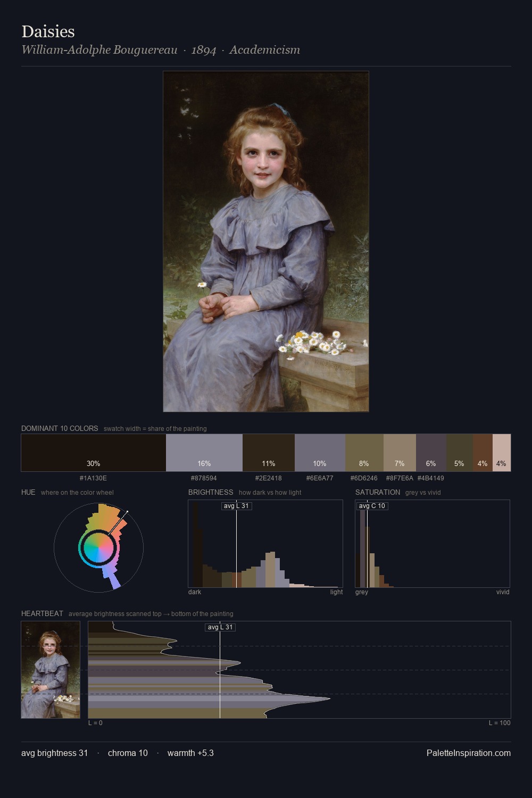The width and height of the screenshot is (532, 798).
Task: Click the saturation histogram chart
Action: [433, 544]
